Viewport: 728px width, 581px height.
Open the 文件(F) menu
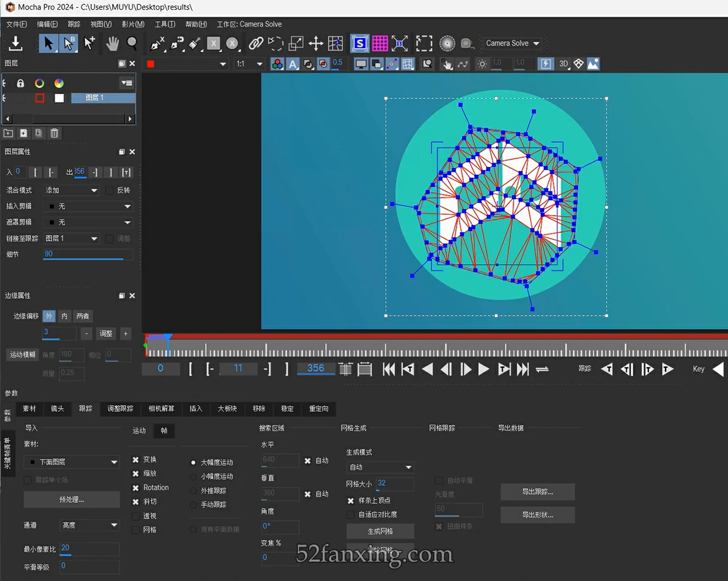[16, 24]
